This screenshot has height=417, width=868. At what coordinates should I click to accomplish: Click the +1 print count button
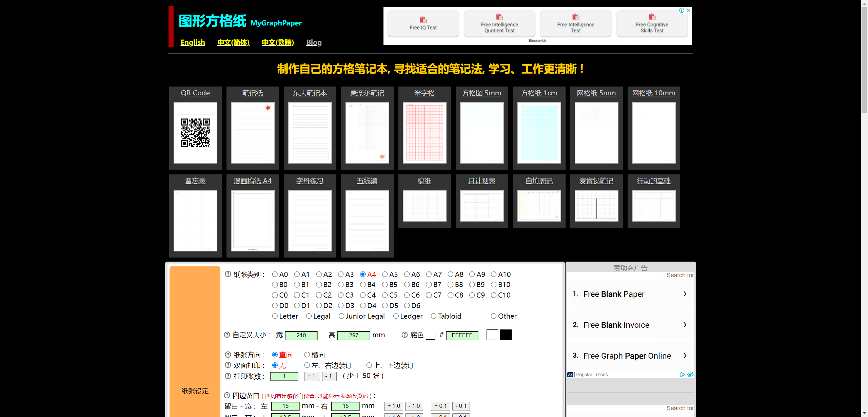(x=312, y=376)
